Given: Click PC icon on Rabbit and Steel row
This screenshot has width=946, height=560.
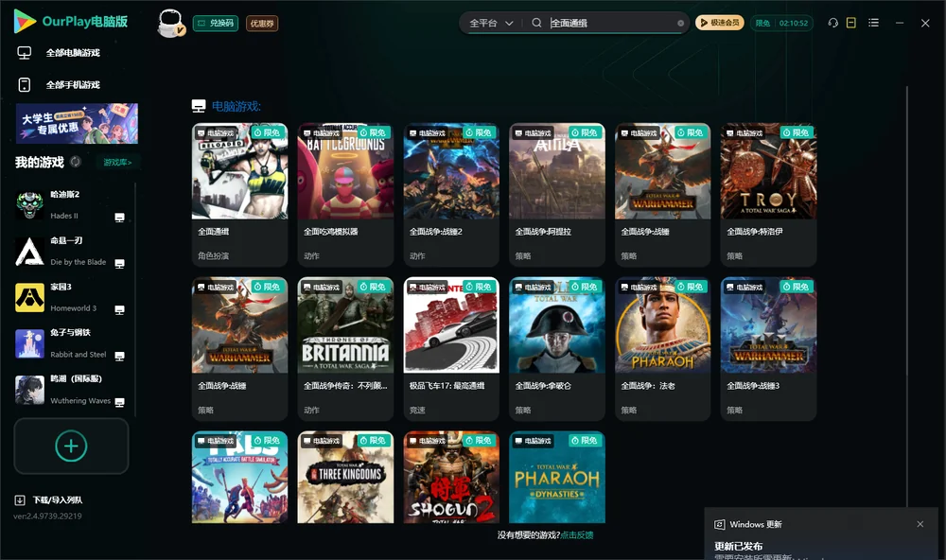Looking at the screenshot, I should click(x=119, y=356).
